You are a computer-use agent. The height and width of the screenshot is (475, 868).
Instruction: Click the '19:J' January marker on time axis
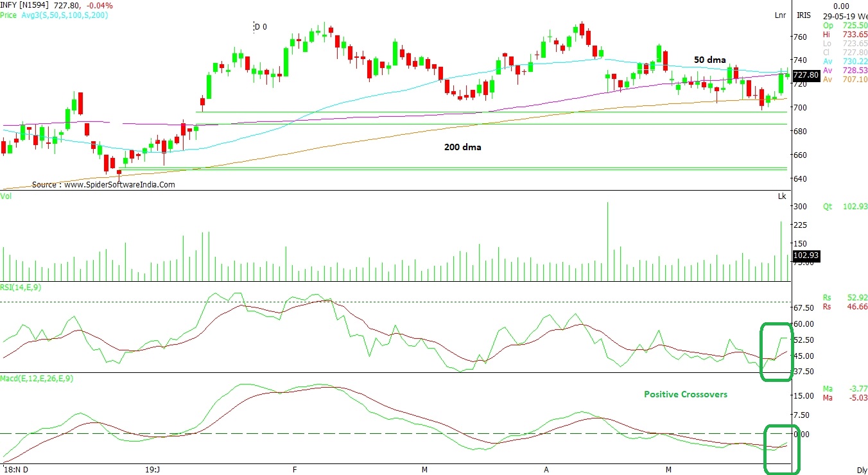click(x=152, y=470)
